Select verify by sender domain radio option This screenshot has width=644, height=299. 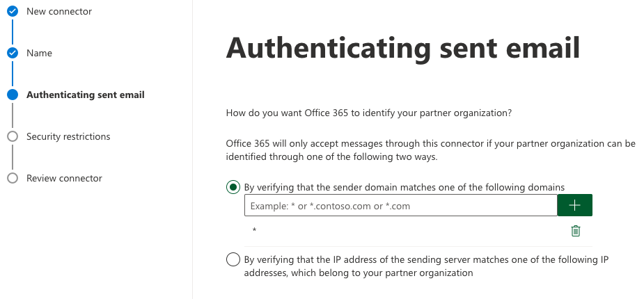click(x=233, y=188)
